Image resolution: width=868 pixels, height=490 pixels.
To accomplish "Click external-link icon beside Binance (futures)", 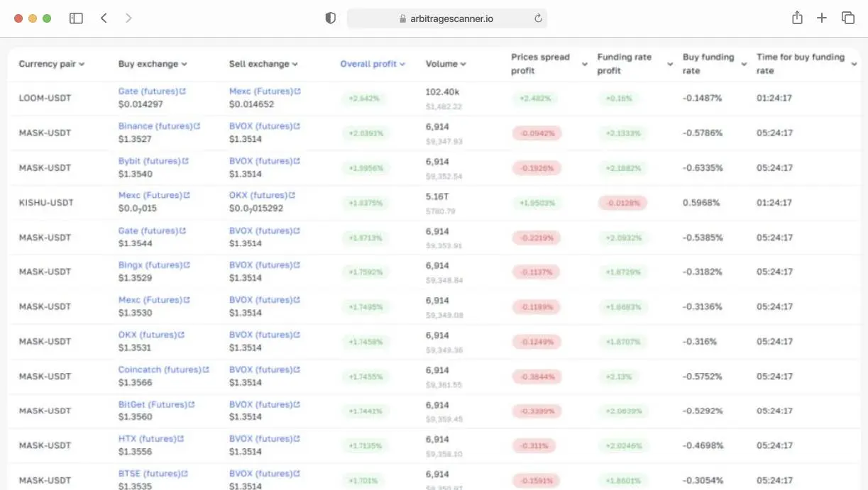I will 197,126.
